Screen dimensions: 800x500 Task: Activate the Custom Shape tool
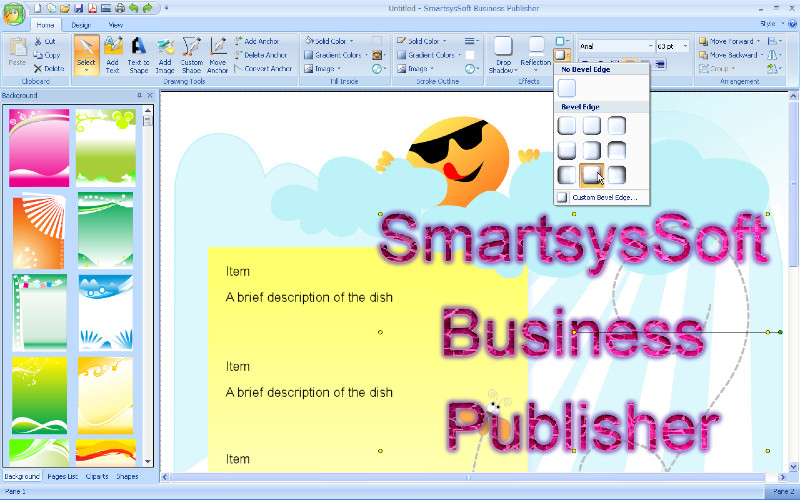[191, 55]
